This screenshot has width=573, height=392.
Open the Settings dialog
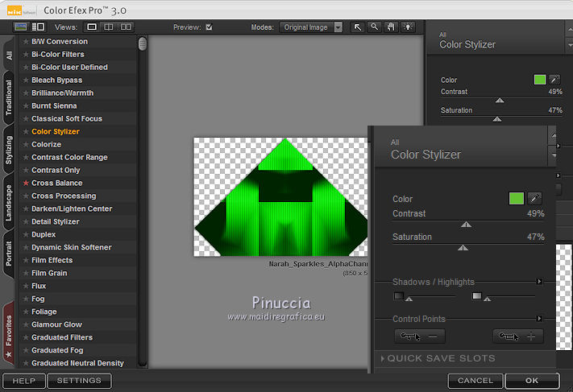[79, 381]
